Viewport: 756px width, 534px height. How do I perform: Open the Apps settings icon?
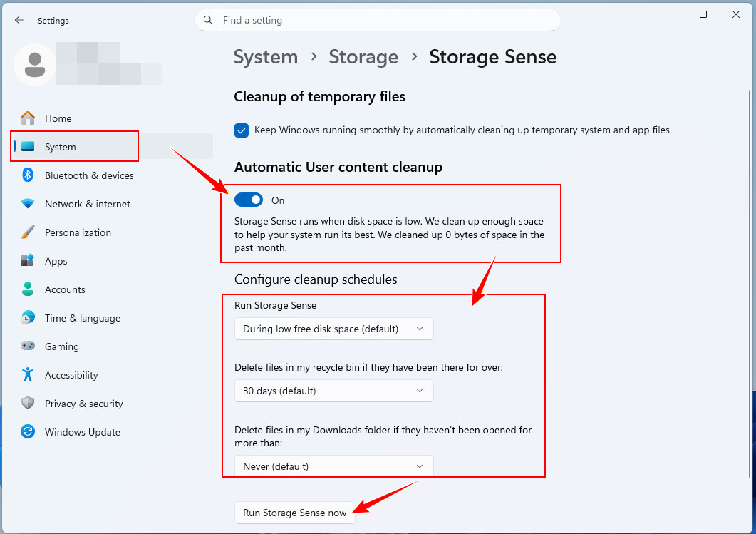(28, 261)
